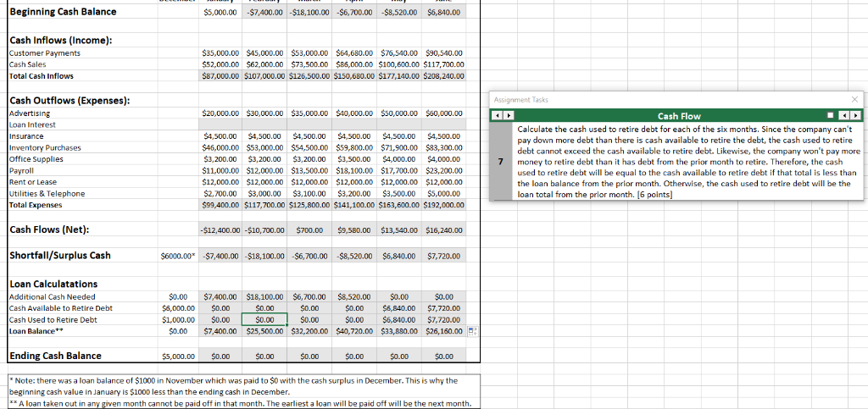The image size is (868, 409).
Task: Select the Rent or Lease row label
Action: 33,182
